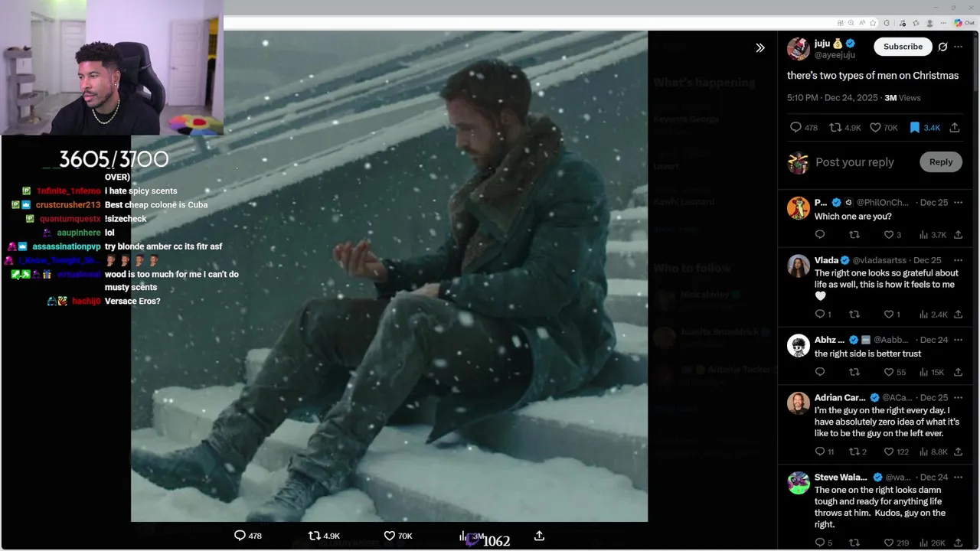Open Steve Wala's profile name
Screen dimensions: 980x551
point(841,478)
